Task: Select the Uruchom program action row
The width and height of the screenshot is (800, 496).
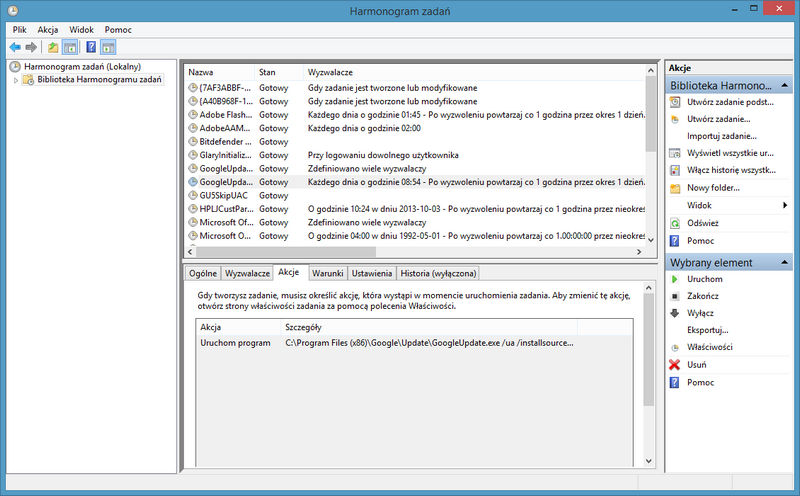Action: [x=414, y=343]
